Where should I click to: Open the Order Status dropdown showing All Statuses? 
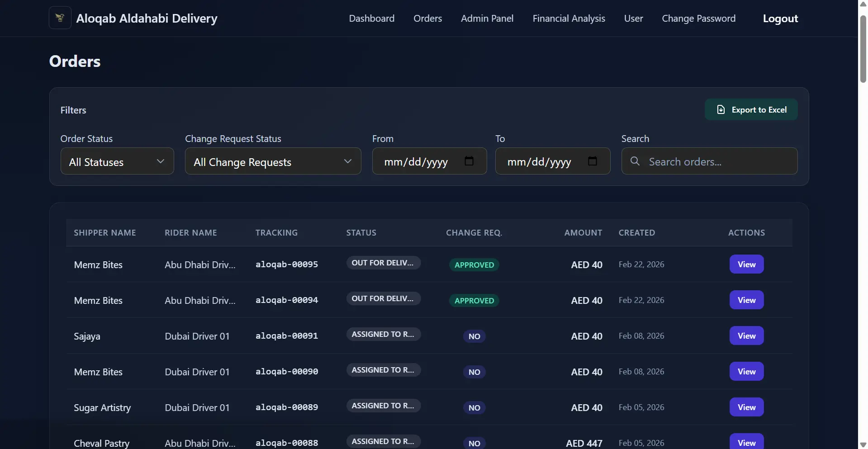click(x=117, y=161)
